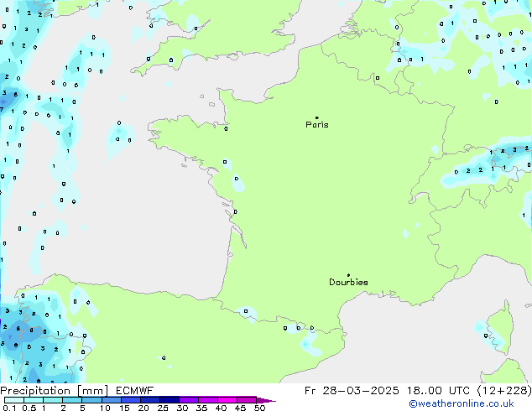
Task: Select legend swatch between 0.5 and 1
Action: pyautogui.click(x=34, y=400)
